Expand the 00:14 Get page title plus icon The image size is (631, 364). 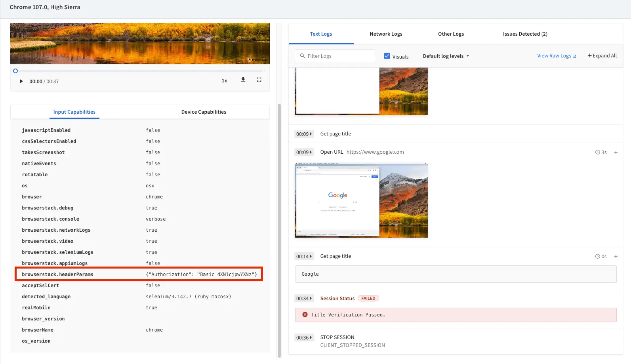pos(616,257)
